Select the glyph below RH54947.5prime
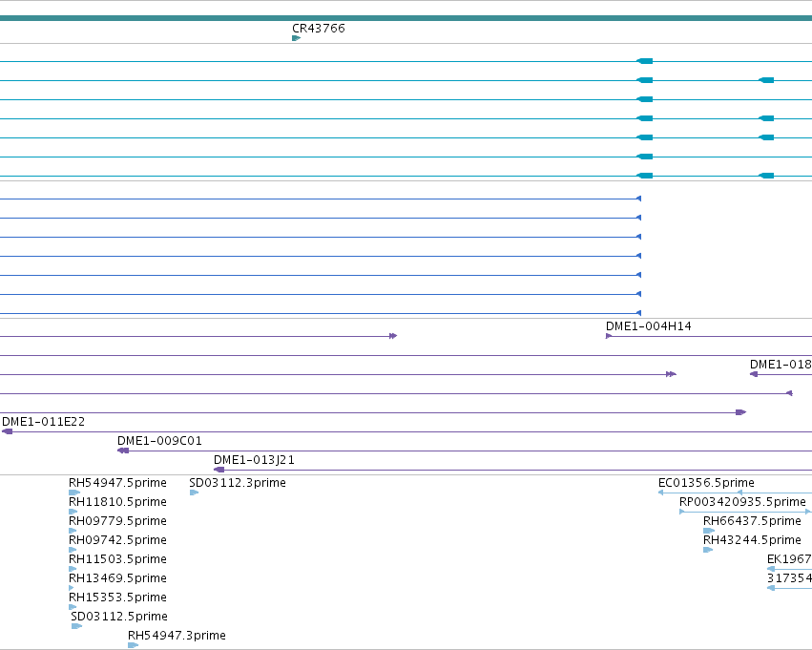This screenshot has width=812, height=650. click(74, 493)
